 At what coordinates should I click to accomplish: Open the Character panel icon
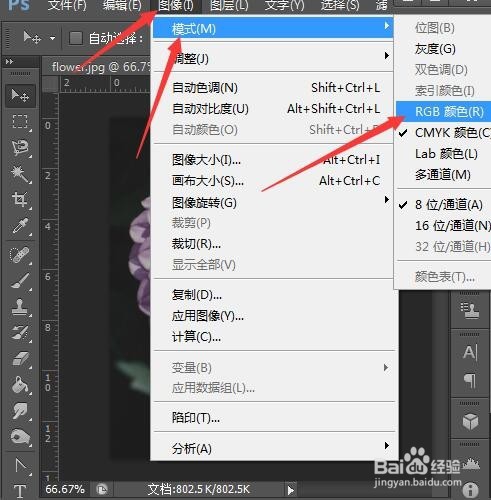[470, 352]
